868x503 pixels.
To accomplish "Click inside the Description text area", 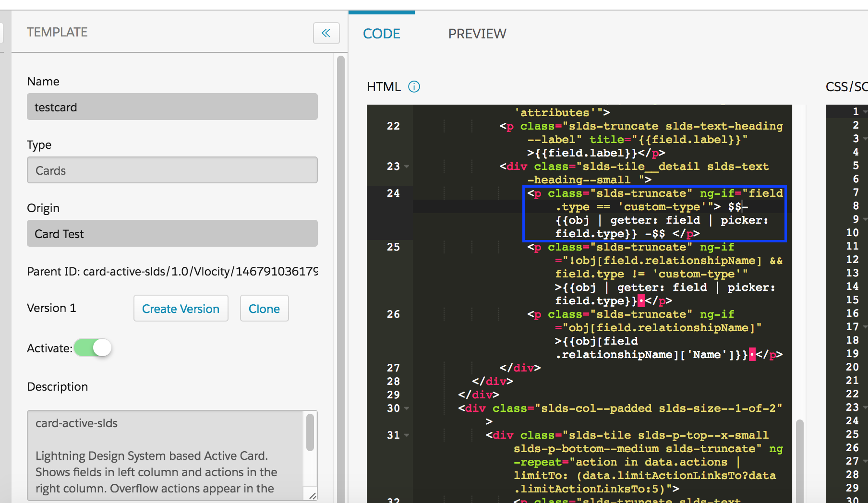I will click(x=166, y=455).
